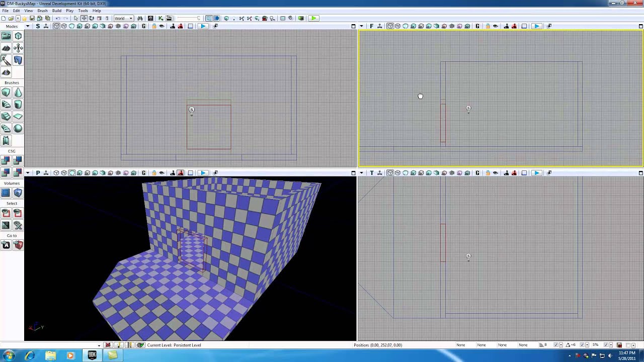Choose the Curved Staircase brush
The image size is (644, 362).
[x=6, y=104]
